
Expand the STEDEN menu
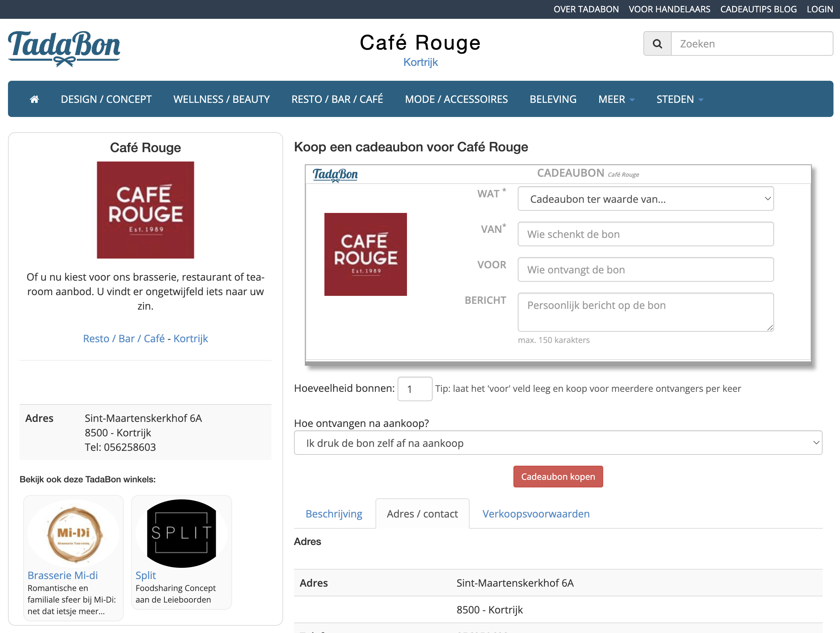click(x=679, y=99)
